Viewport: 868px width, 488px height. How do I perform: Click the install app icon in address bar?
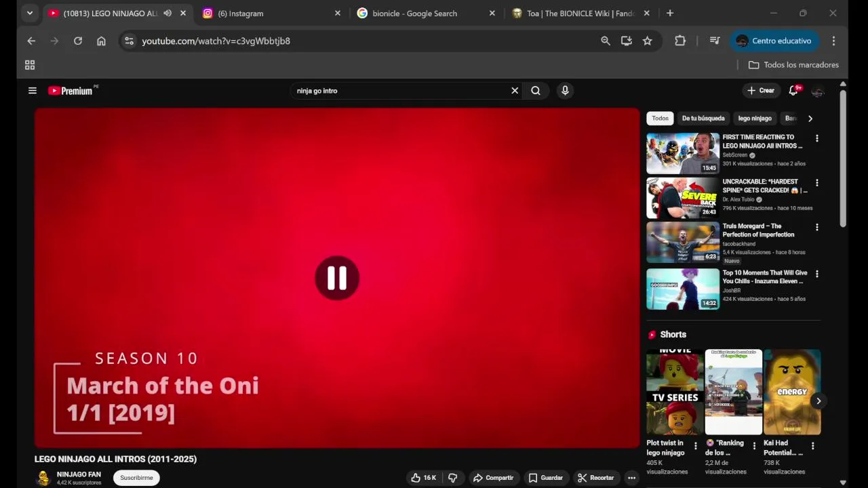(x=627, y=41)
